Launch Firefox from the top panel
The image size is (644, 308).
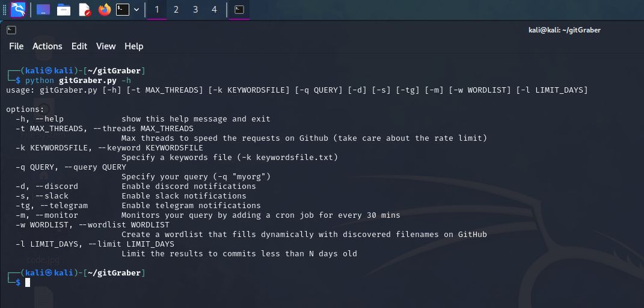click(105, 10)
